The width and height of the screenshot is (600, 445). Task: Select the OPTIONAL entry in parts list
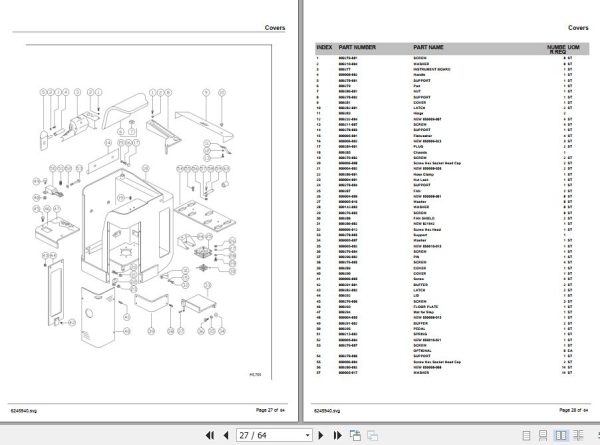click(422, 350)
